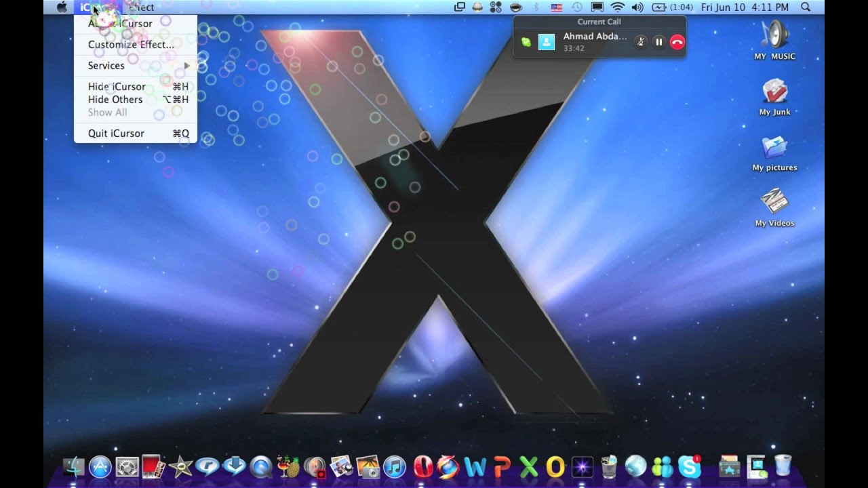Click overlapping windows icon in menu bar

point(460,7)
